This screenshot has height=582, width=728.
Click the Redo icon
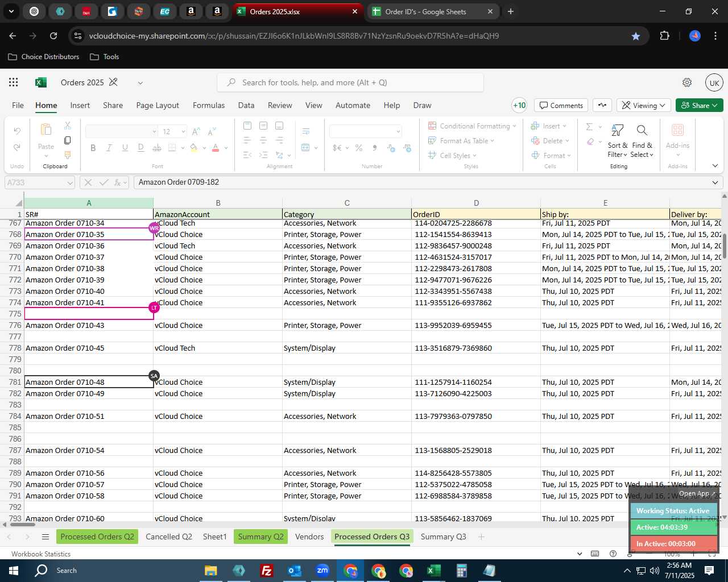17,147
